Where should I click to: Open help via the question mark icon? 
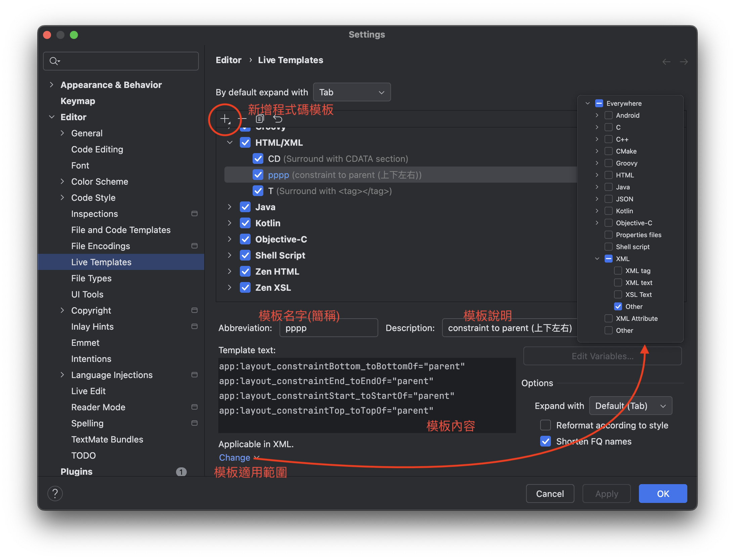pos(55,493)
